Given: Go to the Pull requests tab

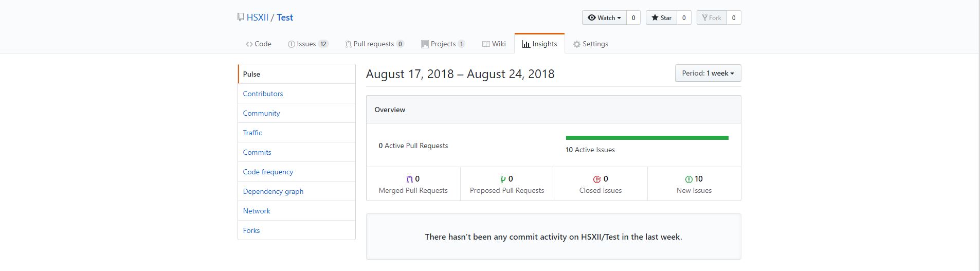Looking at the screenshot, I should [x=374, y=44].
